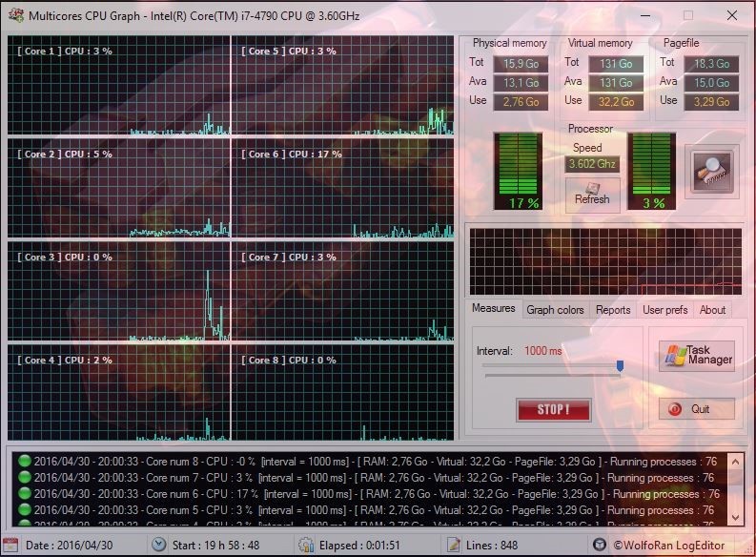Click the Interval slider handle
The image size is (756, 557).
620,365
